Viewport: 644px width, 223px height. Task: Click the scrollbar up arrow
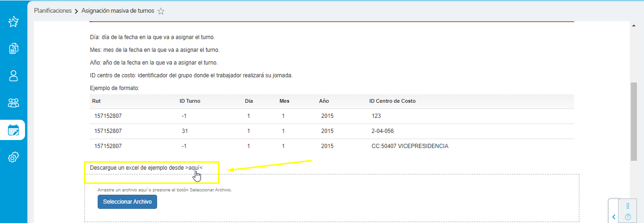coord(634,25)
